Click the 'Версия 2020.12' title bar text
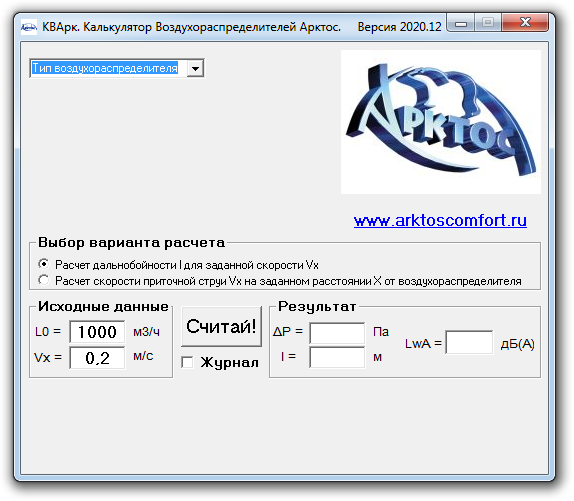The image size is (574, 501). click(x=399, y=27)
